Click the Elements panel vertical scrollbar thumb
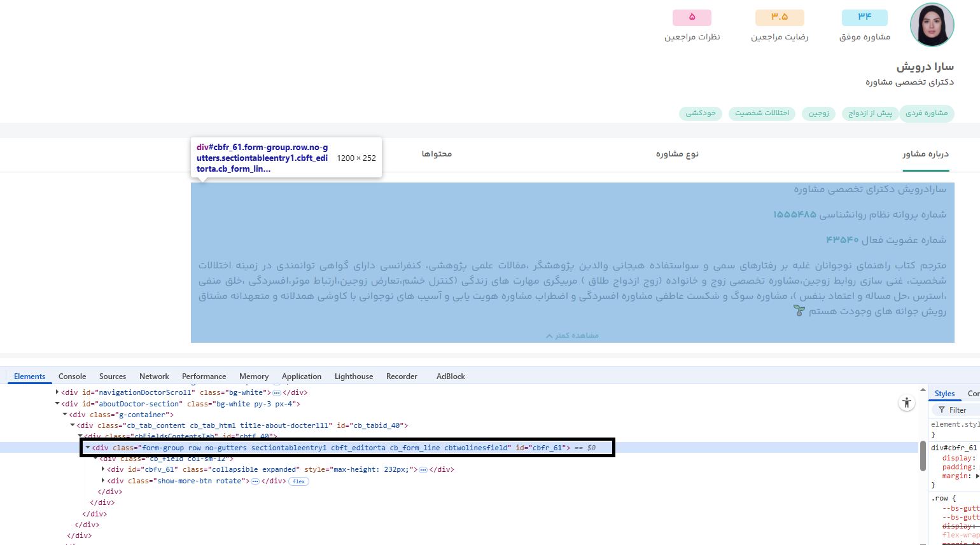 coord(922,456)
